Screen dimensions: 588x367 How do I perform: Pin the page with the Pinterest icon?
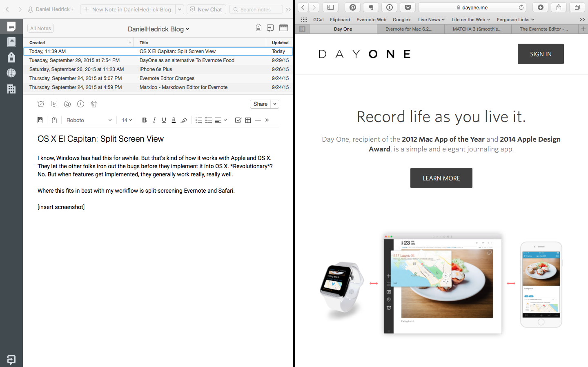352,7
